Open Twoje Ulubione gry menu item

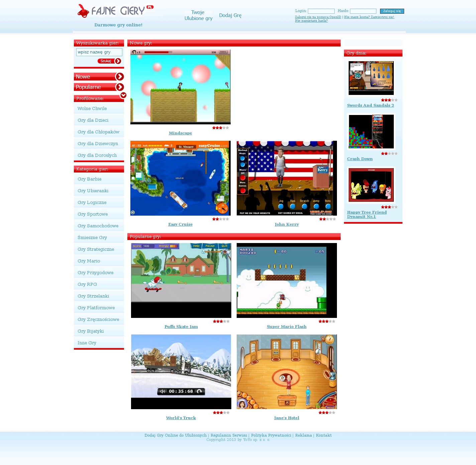pos(199,15)
